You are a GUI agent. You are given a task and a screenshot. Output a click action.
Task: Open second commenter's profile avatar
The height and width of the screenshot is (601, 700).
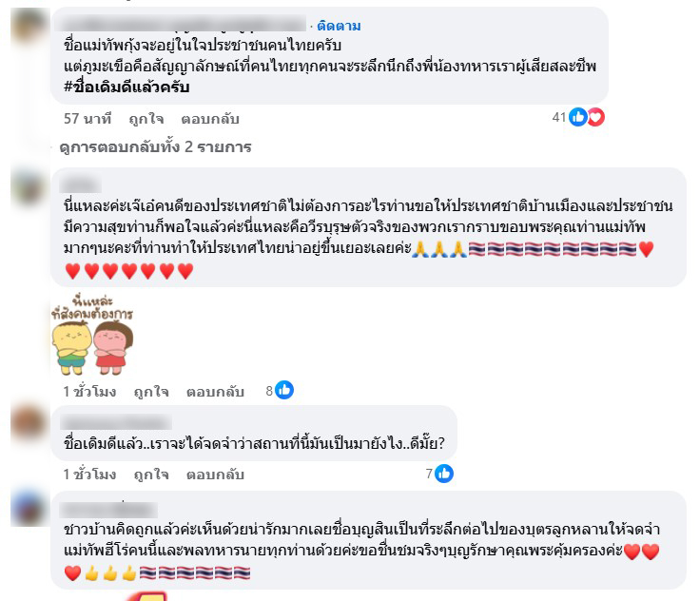pos(29,187)
